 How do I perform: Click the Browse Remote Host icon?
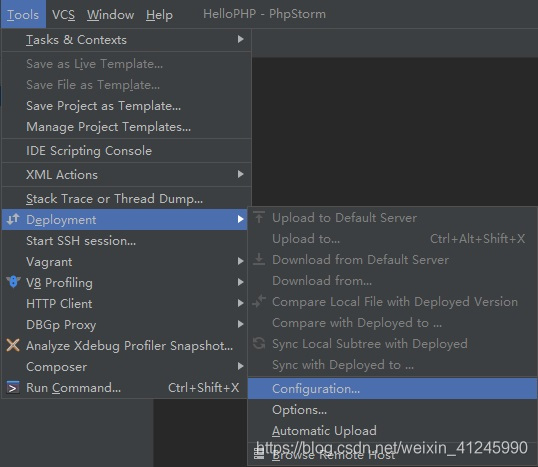pos(259,454)
